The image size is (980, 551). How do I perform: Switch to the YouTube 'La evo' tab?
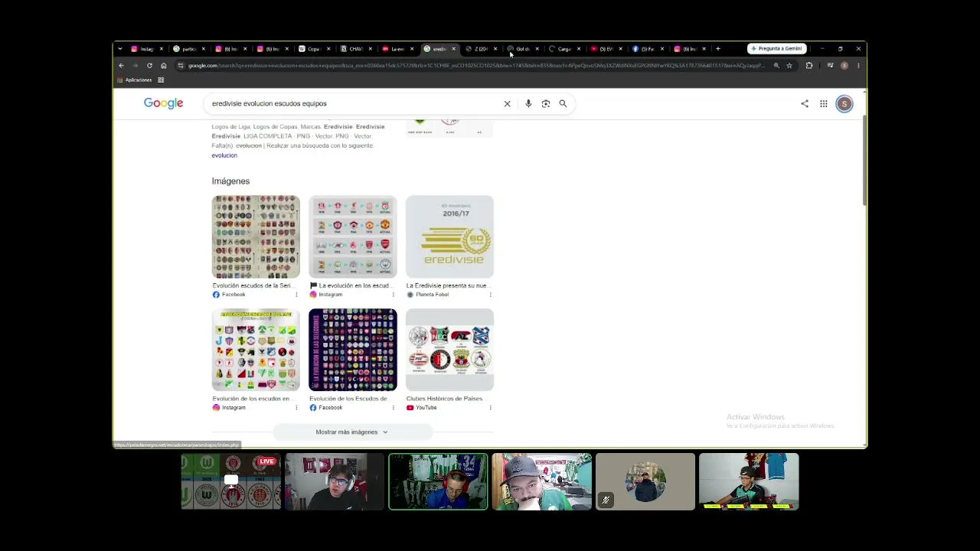tap(397, 49)
